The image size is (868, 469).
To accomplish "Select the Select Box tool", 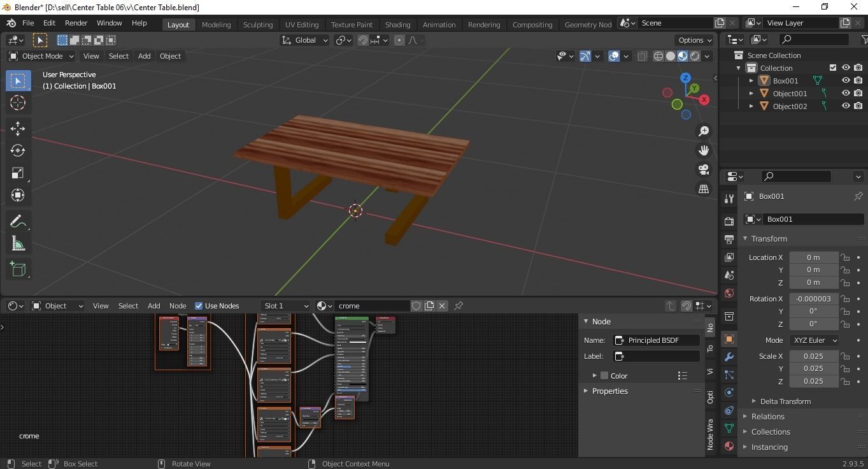I will tap(18, 80).
